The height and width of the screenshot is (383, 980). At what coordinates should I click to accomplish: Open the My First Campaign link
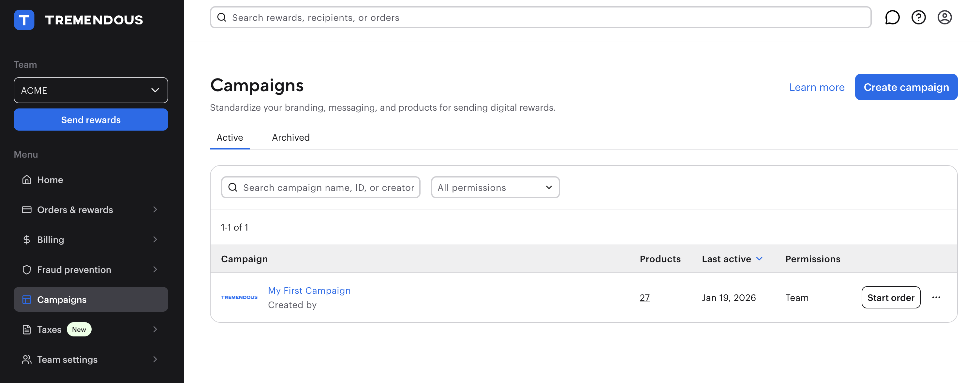click(x=309, y=291)
